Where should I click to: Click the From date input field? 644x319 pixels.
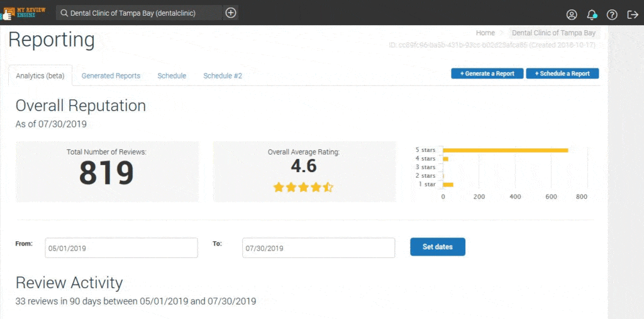tap(121, 248)
